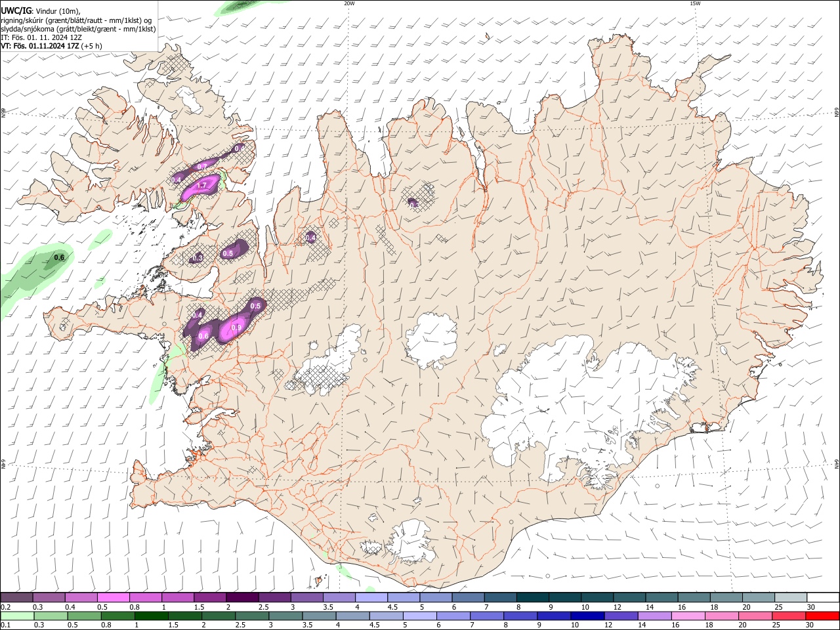Select the dark teal 8–9 swatch, top legend row
Viewport: 840px width, 630px height.
534,598
